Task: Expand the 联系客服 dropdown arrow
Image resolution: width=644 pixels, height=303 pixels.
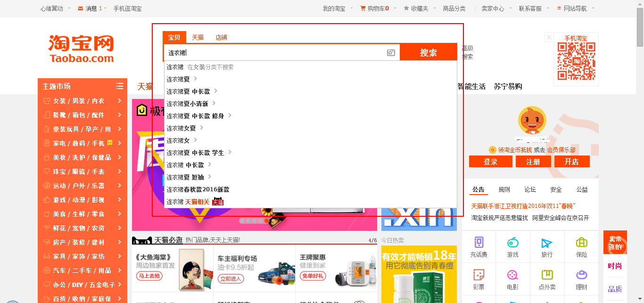Action: click(x=548, y=8)
